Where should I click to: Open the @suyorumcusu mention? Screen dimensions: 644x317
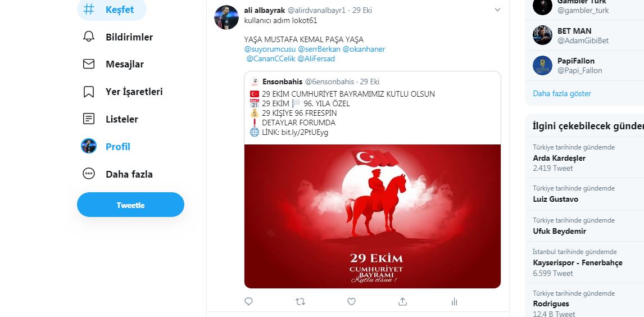pos(270,49)
